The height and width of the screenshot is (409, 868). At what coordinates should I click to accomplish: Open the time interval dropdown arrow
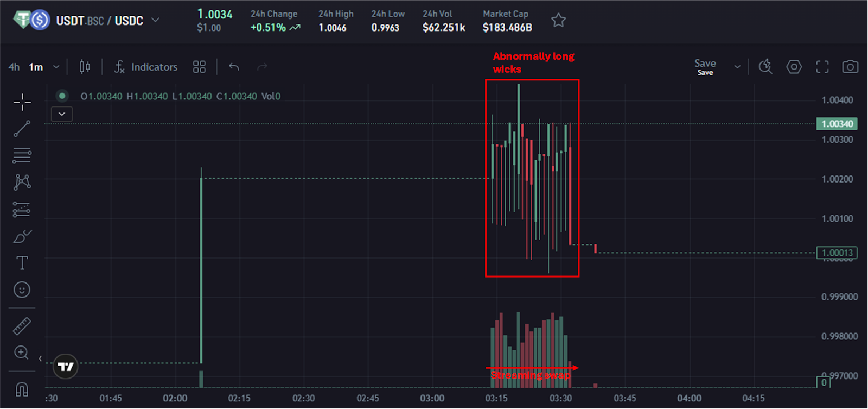pyautogui.click(x=56, y=67)
